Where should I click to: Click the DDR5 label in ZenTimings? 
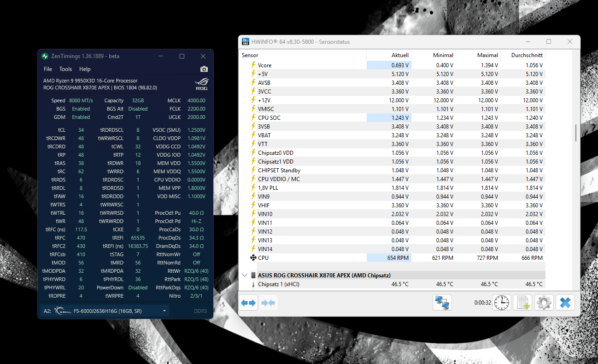[x=200, y=311]
